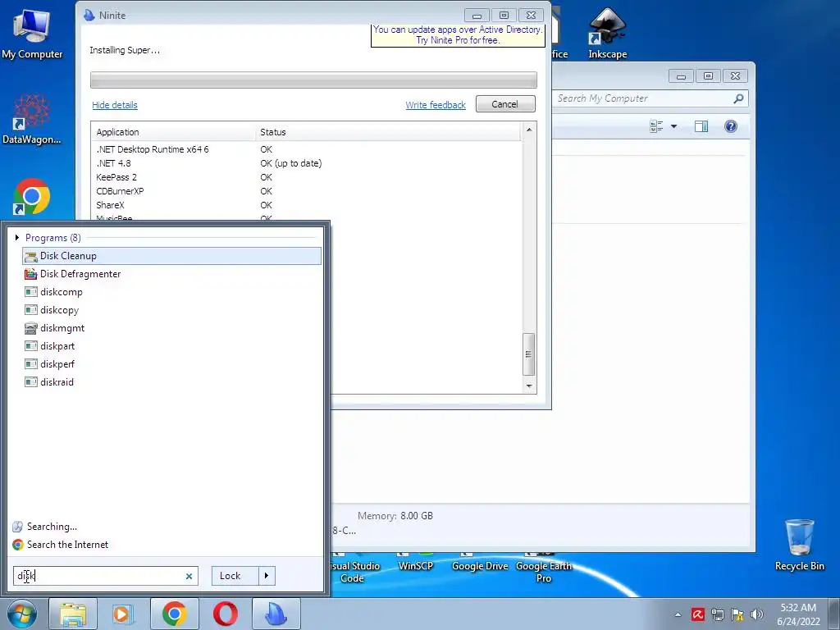This screenshot has height=630, width=840.
Task: Open Google Chrome desktop shortcut
Action: (32, 197)
